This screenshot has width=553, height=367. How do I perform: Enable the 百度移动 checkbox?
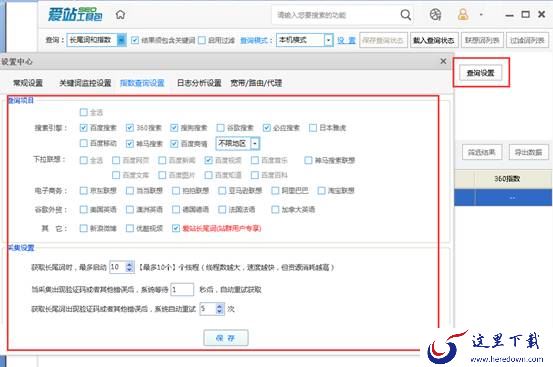[x=84, y=143]
